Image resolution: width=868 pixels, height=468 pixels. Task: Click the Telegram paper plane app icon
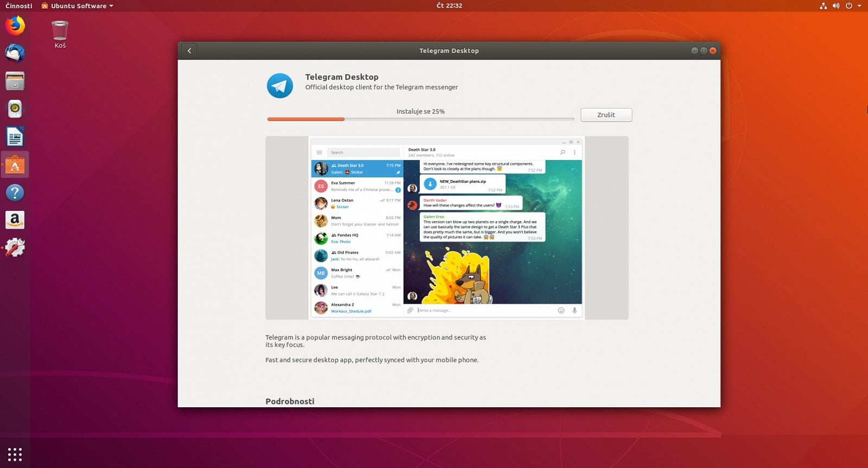pyautogui.click(x=280, y=86)
